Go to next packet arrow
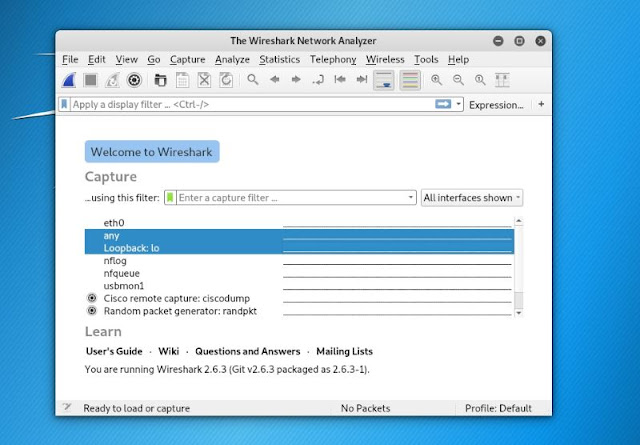The width and height of the screenshot is (640, 445). click(x=296, y=79)
